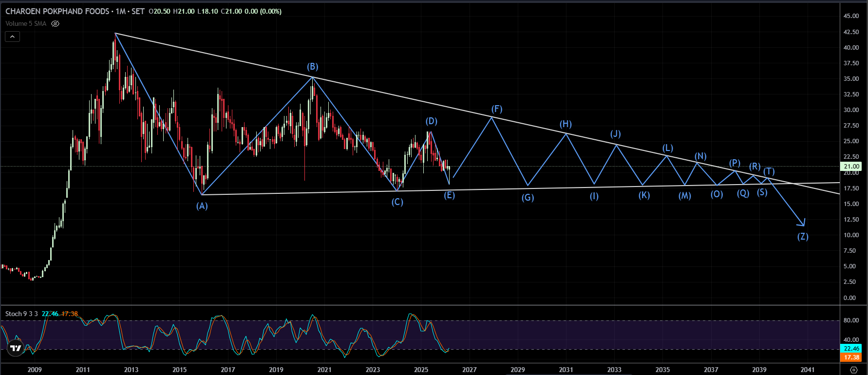Image resolution: width=868 pixels, height=375 pixels.
Task: Select the (B) wave label
Action: pos(313,67)
